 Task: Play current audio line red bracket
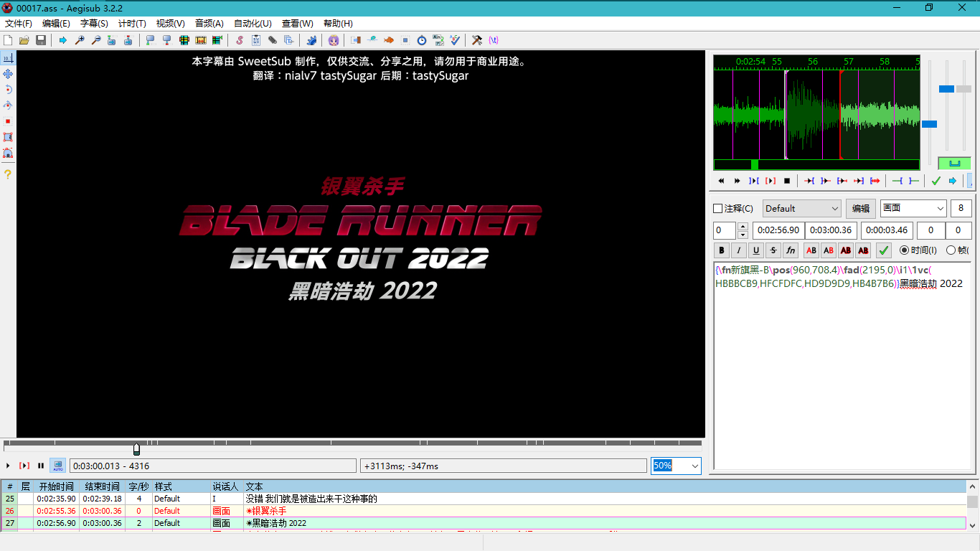771,181
